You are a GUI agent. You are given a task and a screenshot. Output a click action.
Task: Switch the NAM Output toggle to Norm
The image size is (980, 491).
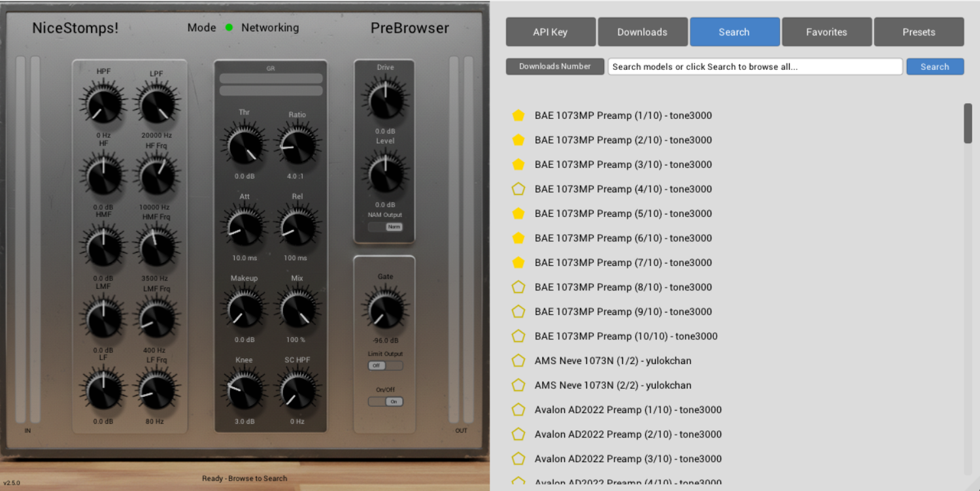(393, 226)
